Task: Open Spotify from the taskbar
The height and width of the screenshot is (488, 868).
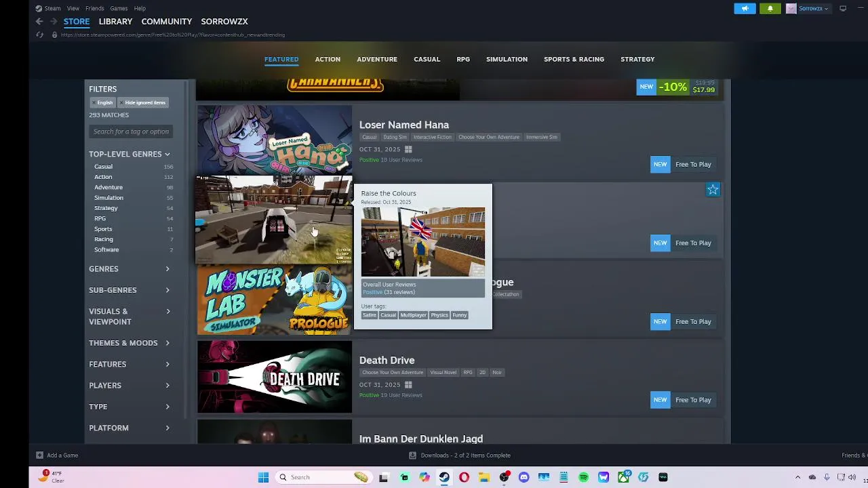Action: [583, 477]
